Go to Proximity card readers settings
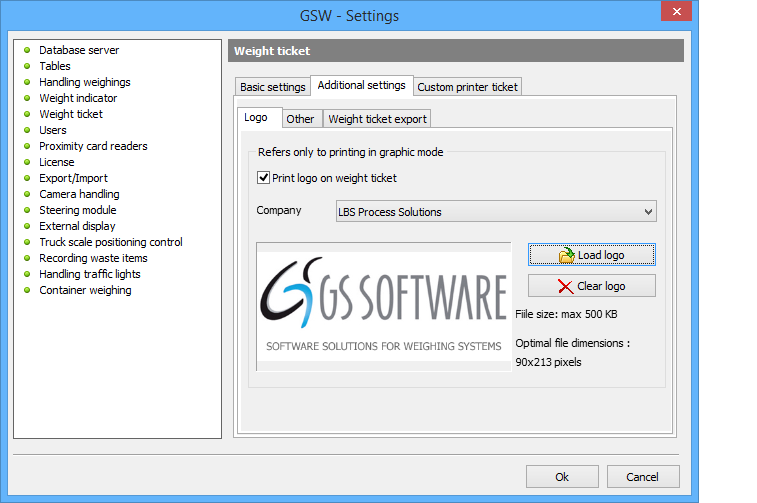Screen dimensions: 757x503 pos(93,146)
